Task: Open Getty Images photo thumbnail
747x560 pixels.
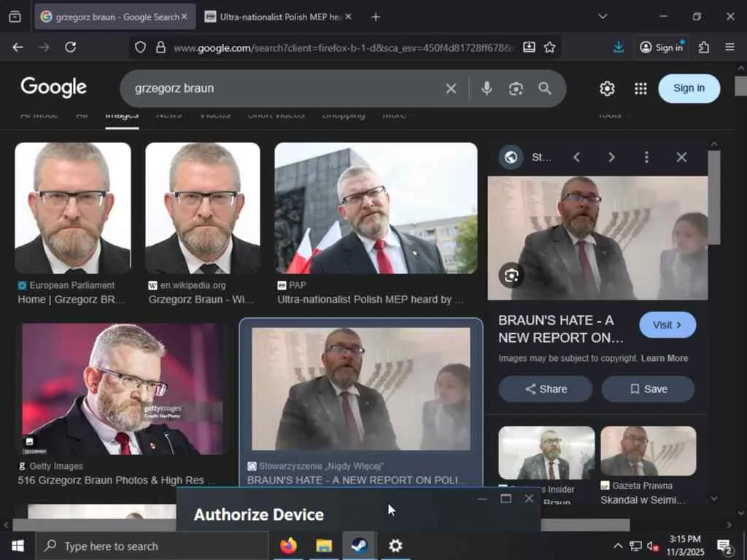Action: tap(122, 389)
